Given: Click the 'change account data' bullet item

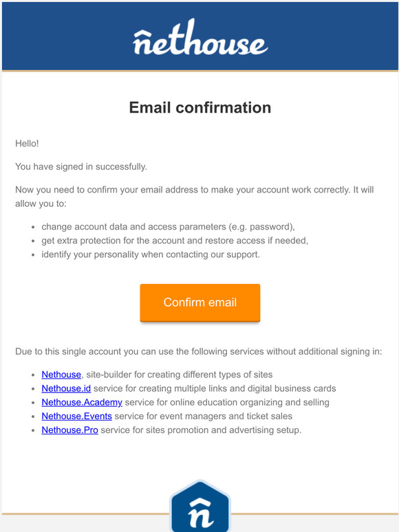Looking at the screenshot, I should [168, 227].
